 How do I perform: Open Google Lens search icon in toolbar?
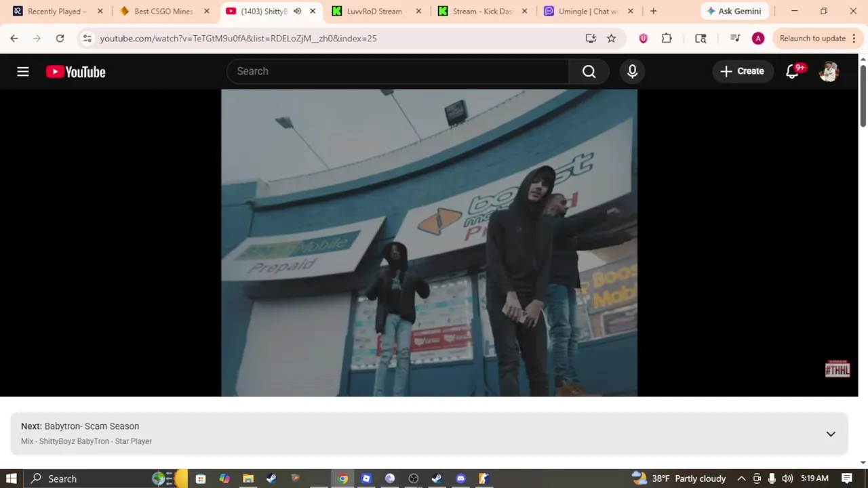pyautogui.click(x=701, y=39)
